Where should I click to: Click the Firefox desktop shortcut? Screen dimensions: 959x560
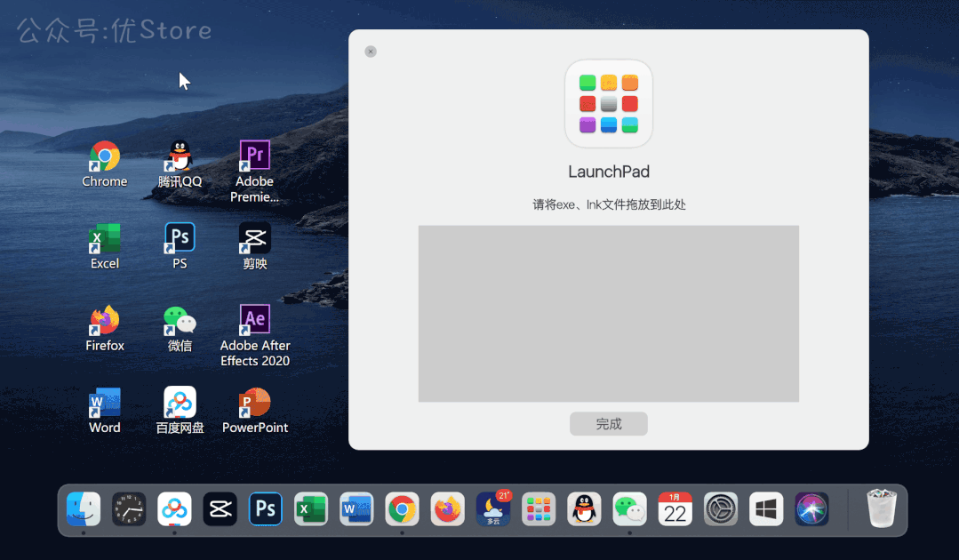pyautogui.click(x=105, y=328)
